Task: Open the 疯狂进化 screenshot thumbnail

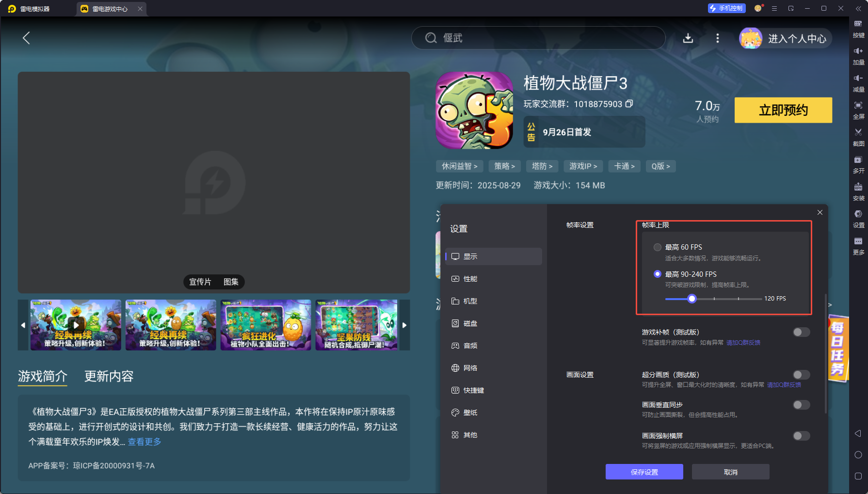Action: (266, 325)
